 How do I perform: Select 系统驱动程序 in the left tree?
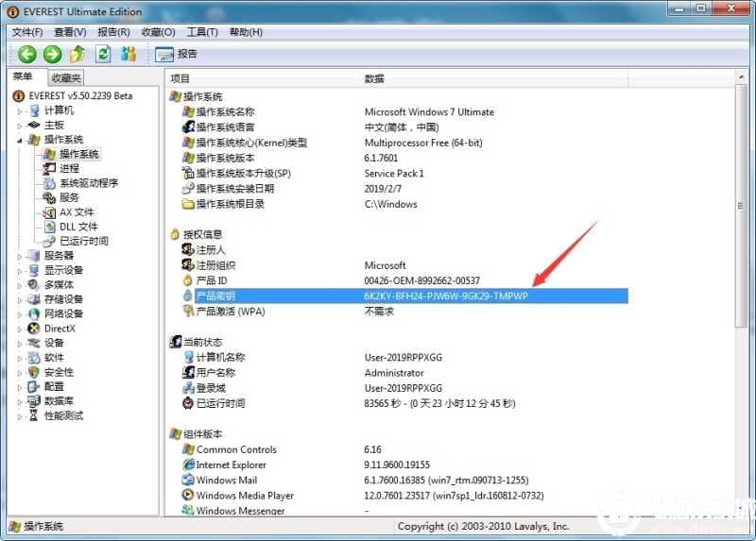pyautogui.click(x=88, y=183)
